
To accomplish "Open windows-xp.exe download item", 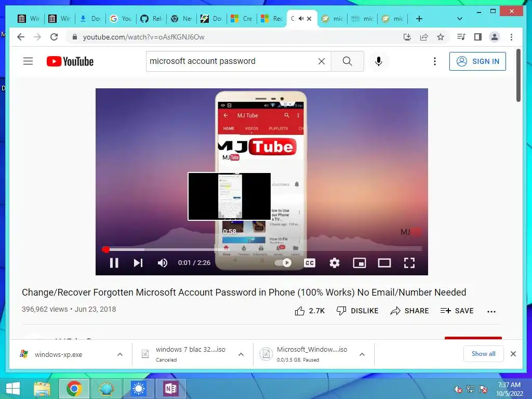I will [x=58, y=354].
